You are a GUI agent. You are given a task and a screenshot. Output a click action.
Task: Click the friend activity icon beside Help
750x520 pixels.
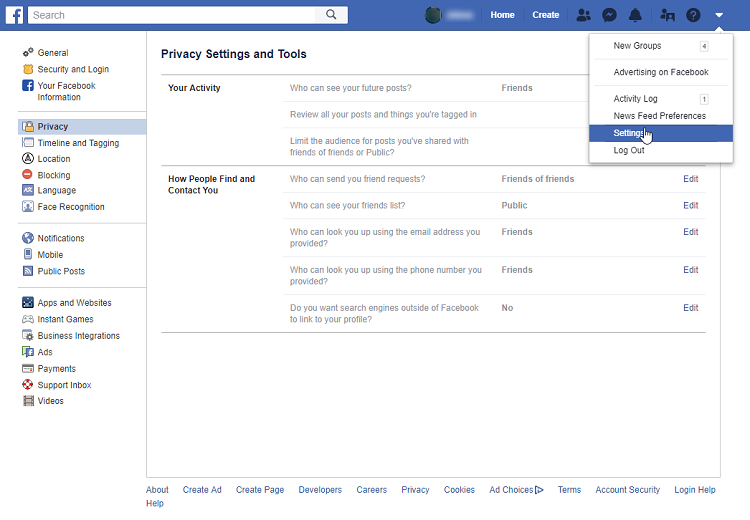(x=667, y=15)
